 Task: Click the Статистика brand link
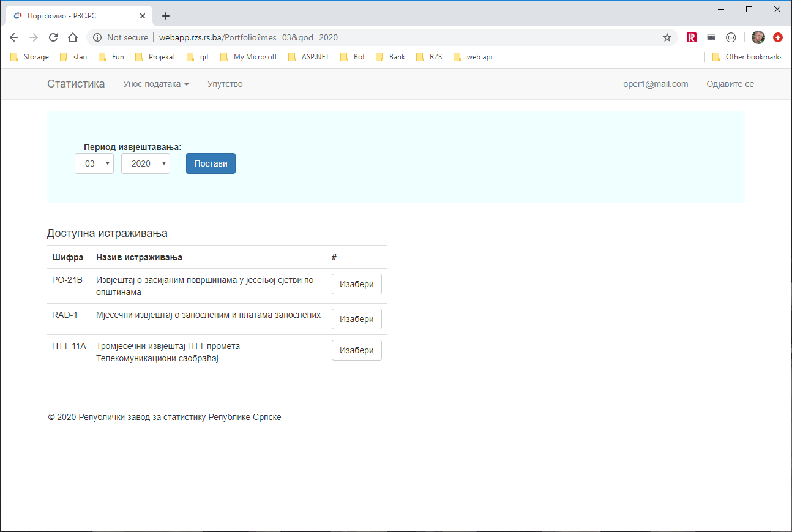pyautogui.click(x=76, y=84)
